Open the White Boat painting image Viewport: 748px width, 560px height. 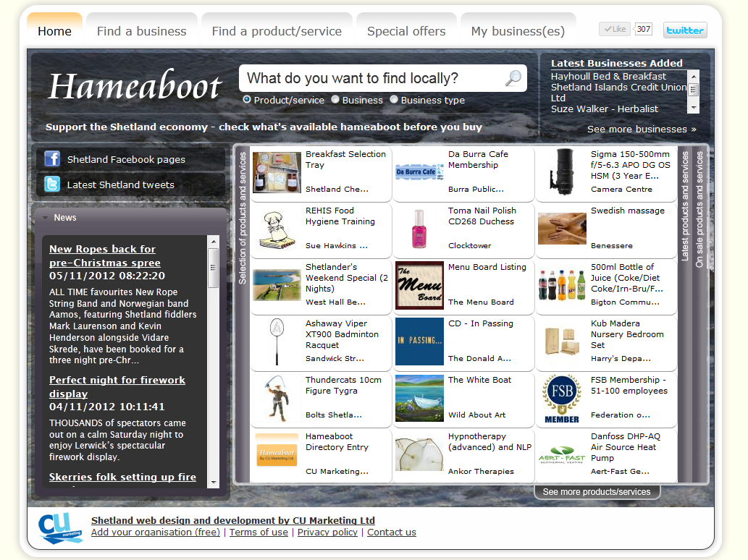pos(419,399)
